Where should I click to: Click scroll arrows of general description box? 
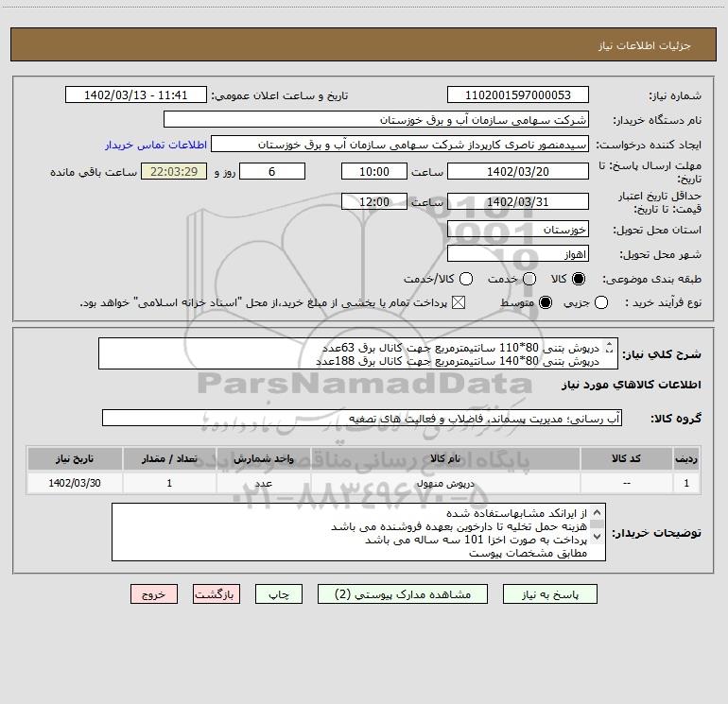610,347
